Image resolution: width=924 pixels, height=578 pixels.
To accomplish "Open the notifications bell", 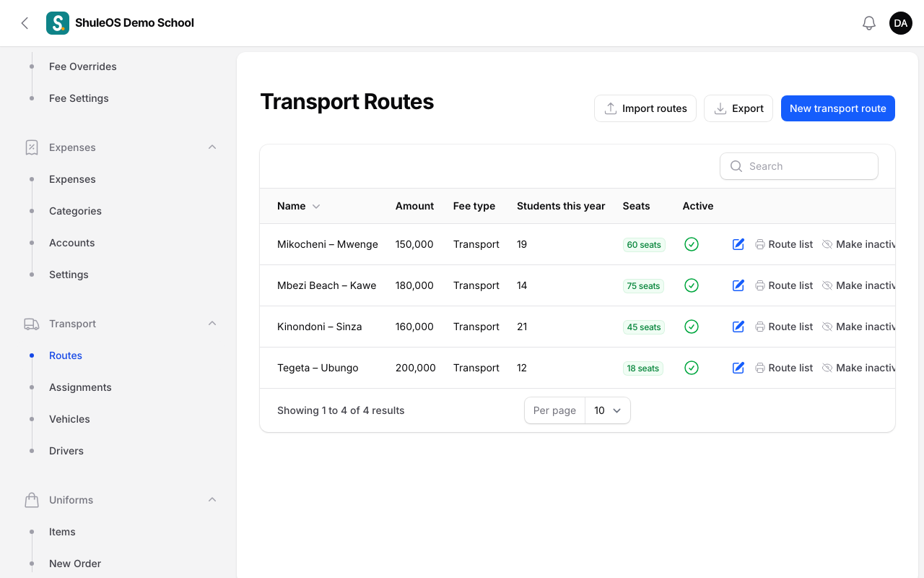I will [869, 23].
